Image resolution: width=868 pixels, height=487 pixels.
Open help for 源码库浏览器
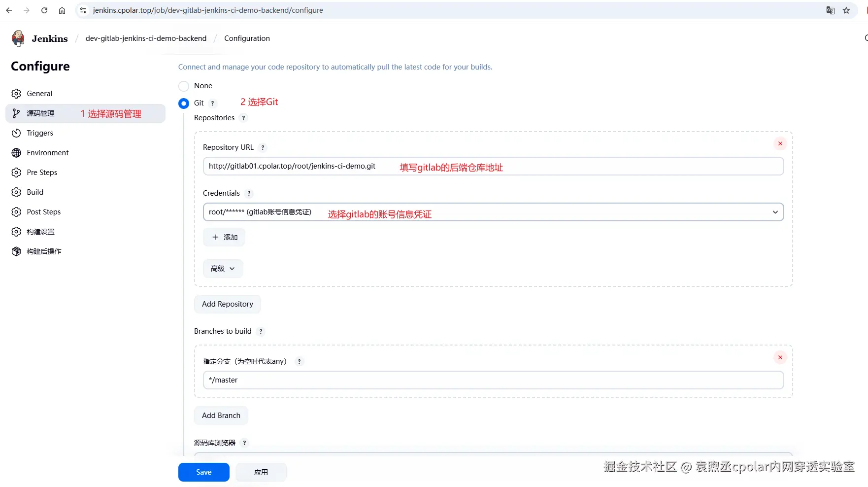(244, 443)
